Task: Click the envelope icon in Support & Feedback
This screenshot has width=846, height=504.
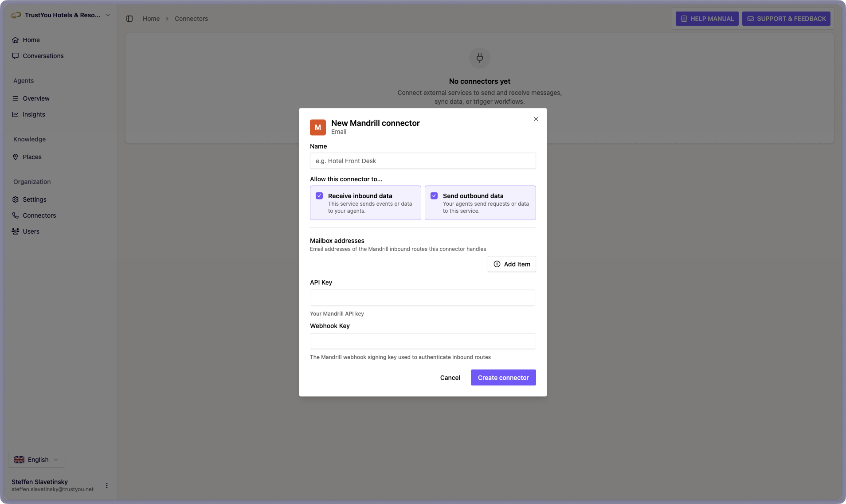Action: 750,19
